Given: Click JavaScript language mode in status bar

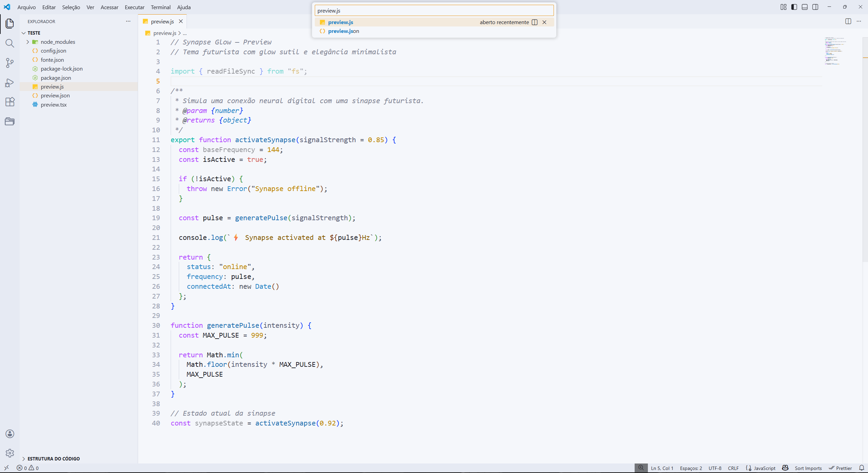Looking at the screenshot, I should (764, 468).
